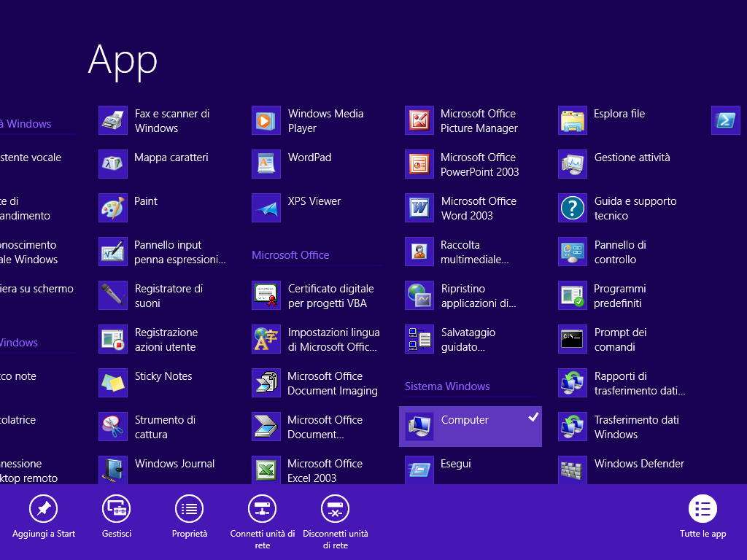This screenshot has width=747, height=560.
Task: Click the XPS Viewer label
Action: [x=314, y=201]
